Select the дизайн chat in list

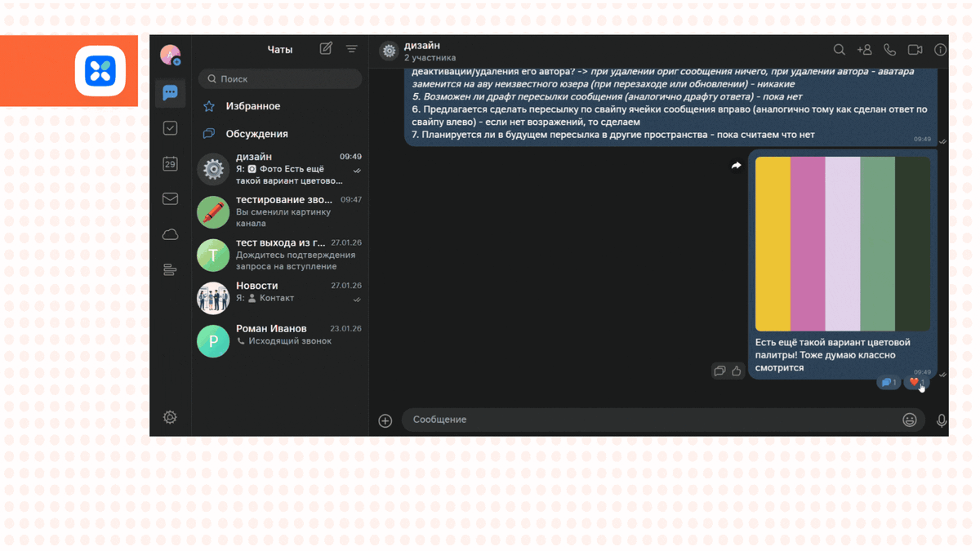point(280,169)
